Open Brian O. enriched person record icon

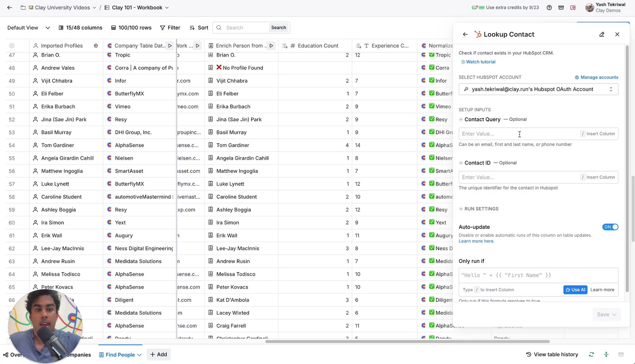tap(211, 55)
